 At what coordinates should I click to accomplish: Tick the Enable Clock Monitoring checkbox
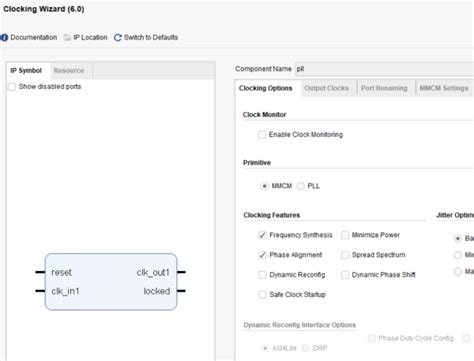click(262, 135)
